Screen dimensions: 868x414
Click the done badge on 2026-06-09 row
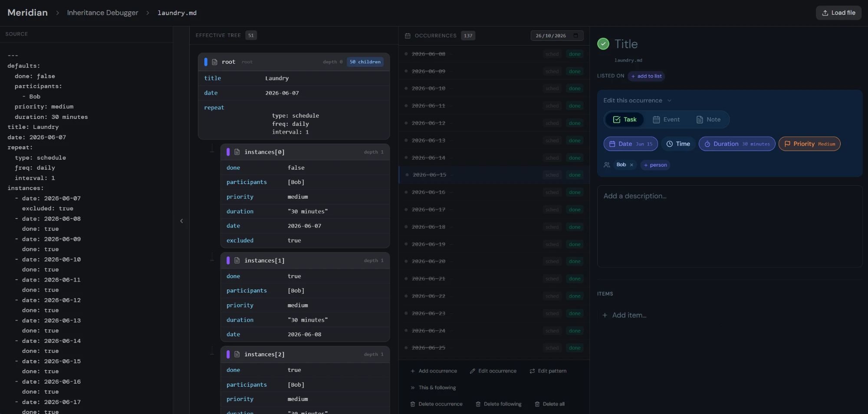pos(575,71)
